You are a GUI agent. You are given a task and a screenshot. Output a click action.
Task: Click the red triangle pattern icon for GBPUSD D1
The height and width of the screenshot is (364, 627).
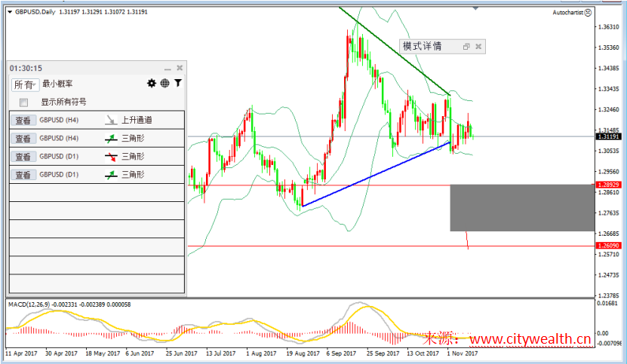(111, 157)
